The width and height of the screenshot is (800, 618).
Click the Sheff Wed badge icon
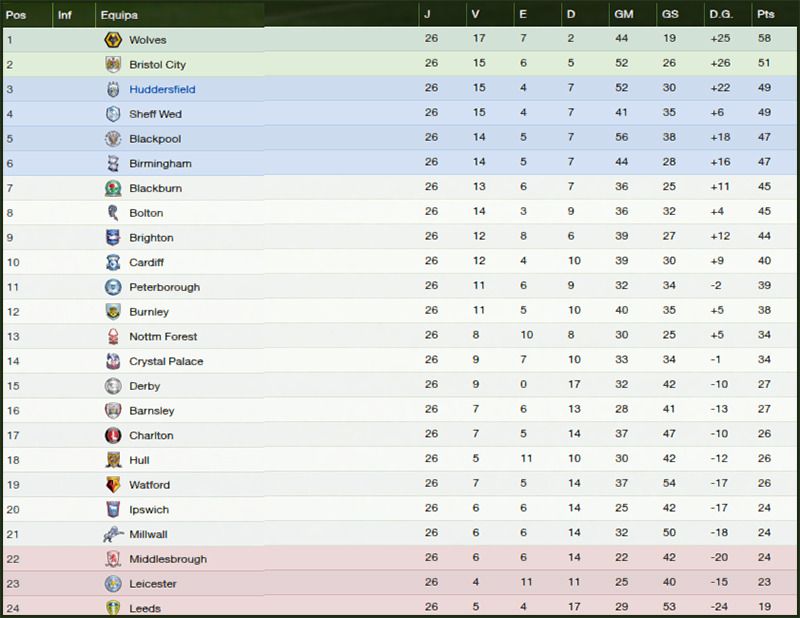(110, 114)
